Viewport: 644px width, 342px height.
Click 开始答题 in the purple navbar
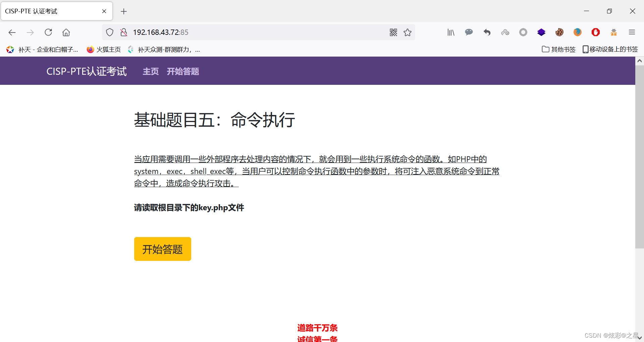183,71
